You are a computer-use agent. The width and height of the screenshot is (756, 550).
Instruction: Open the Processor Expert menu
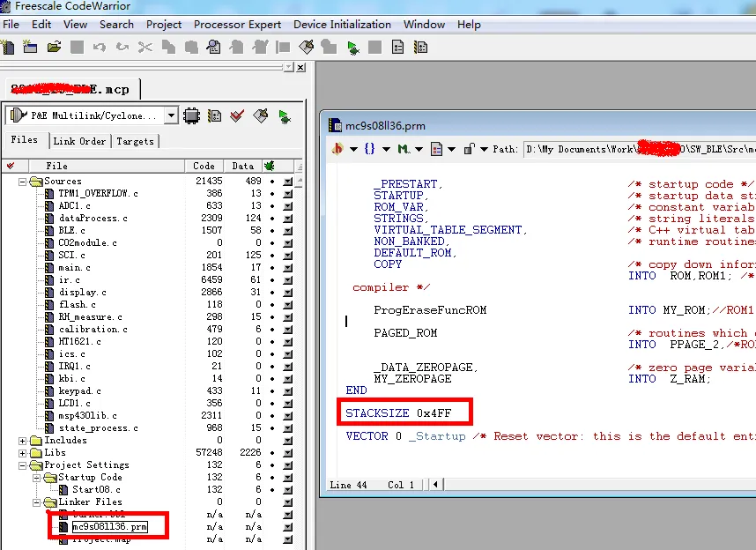click(x=237, y=24)
